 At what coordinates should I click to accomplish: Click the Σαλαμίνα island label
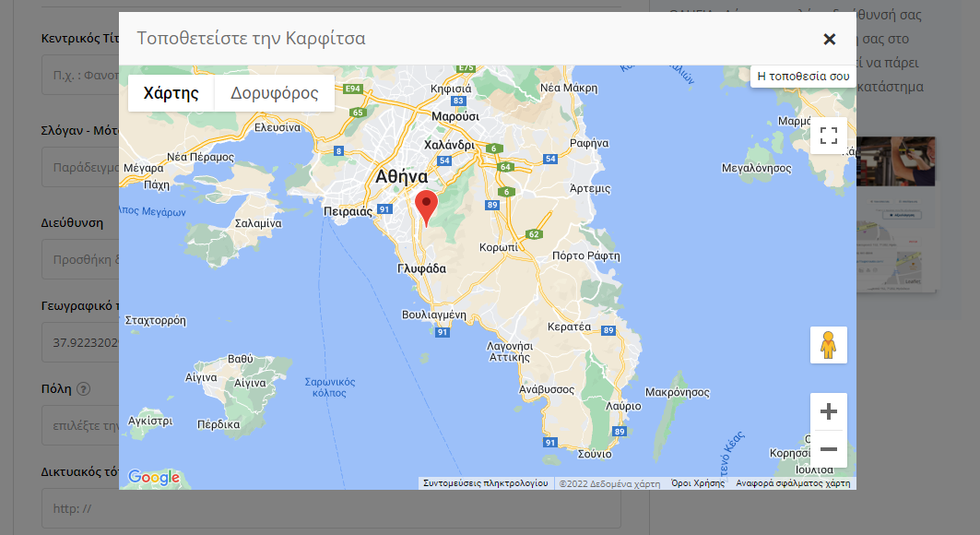(x=258, y=223)
